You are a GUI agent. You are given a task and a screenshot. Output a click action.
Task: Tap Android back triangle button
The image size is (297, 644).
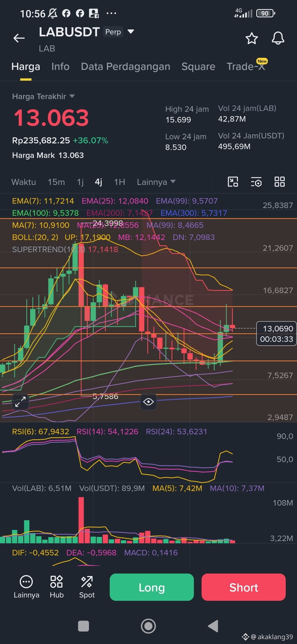pyautogui.click(x=213, y=626)
